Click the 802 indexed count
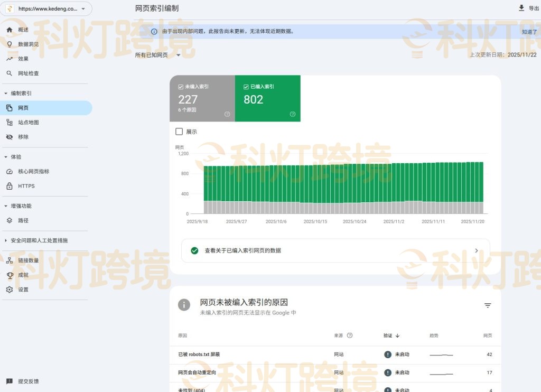The image size is (541, 392). coord(253,99)
